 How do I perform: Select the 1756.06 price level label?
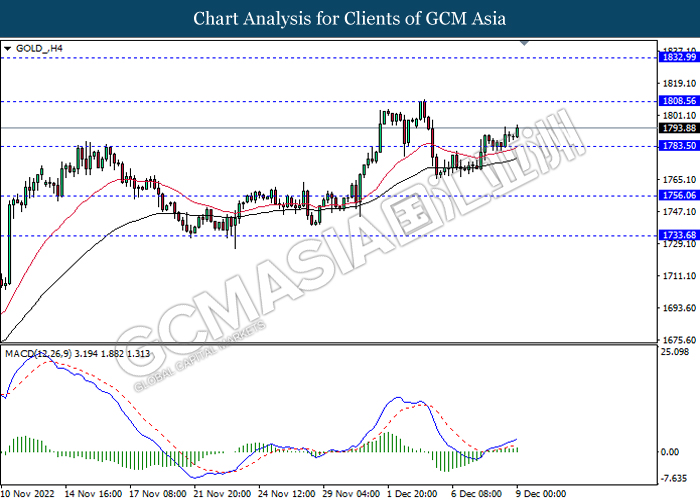point(679,195)
